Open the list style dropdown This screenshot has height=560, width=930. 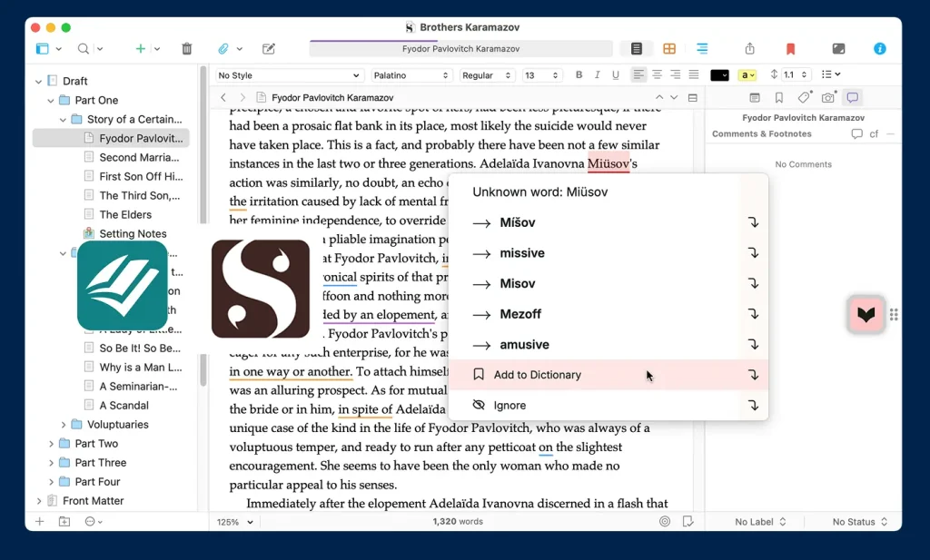(831, 74)
